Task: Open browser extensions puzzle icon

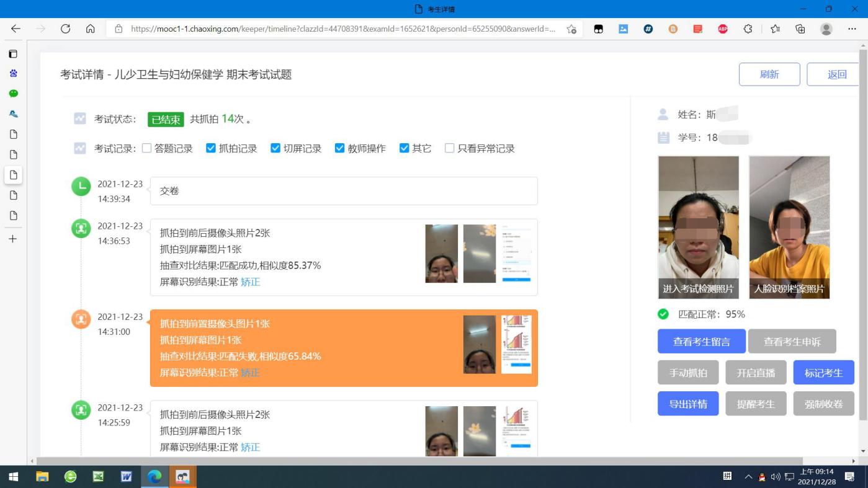Action: [748, 29]
